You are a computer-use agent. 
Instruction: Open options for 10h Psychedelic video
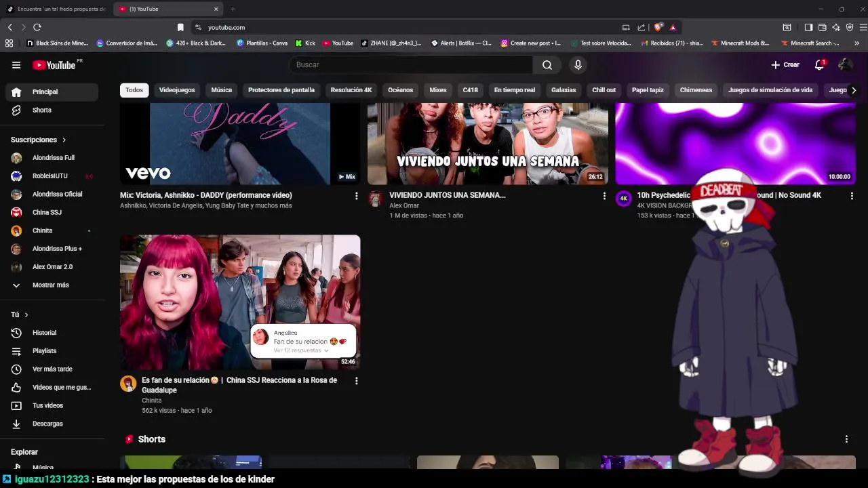point(852,196)
